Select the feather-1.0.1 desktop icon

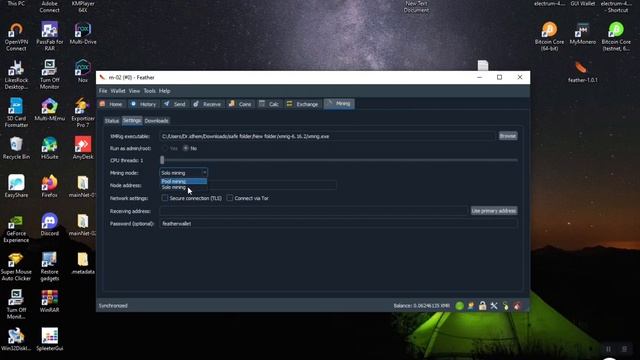tap(583, 72)
